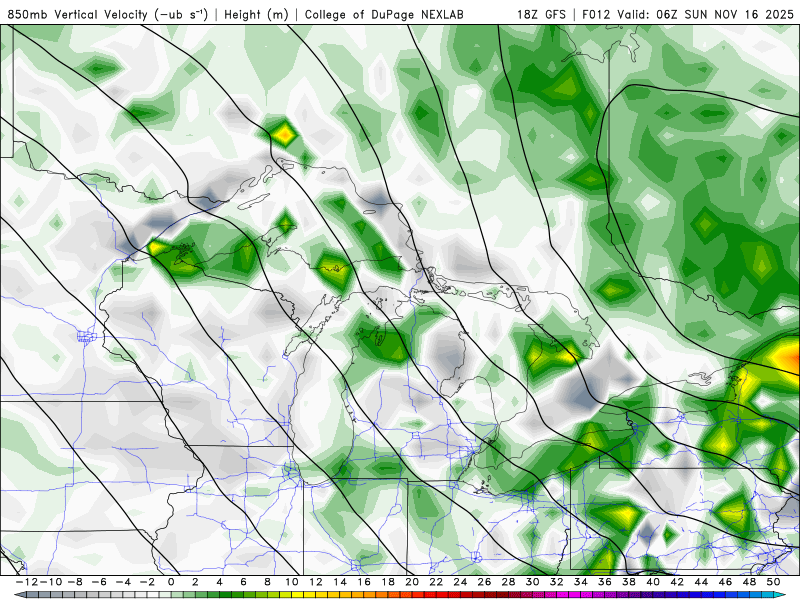Click the "46" color scale label

725,582
